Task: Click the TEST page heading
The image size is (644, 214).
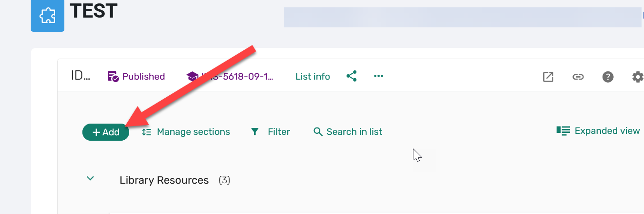Action: coord(94,11)
